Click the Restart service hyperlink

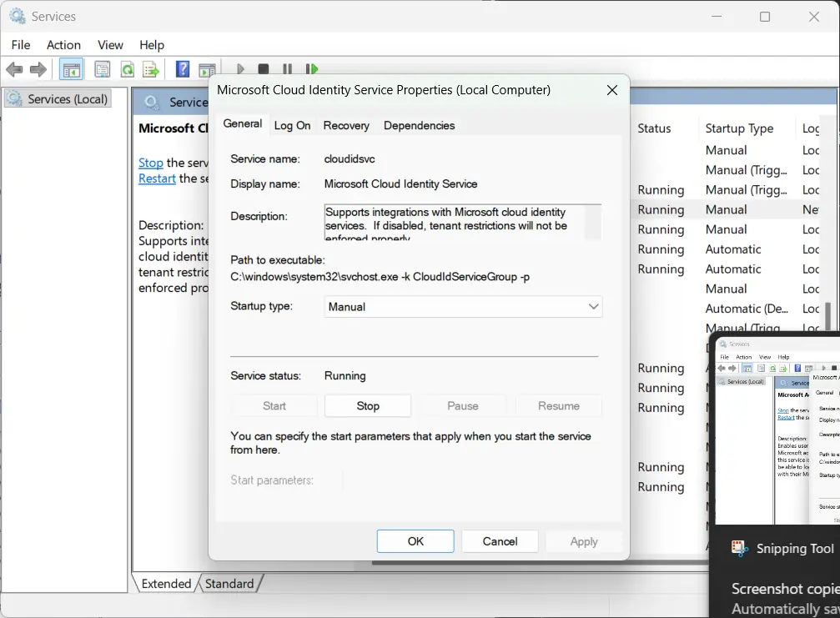coord(156,178)
